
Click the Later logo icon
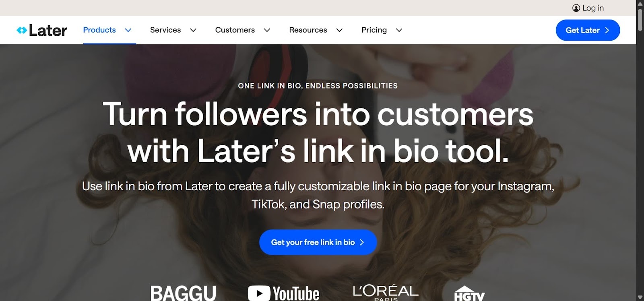[x=22, y=30]
